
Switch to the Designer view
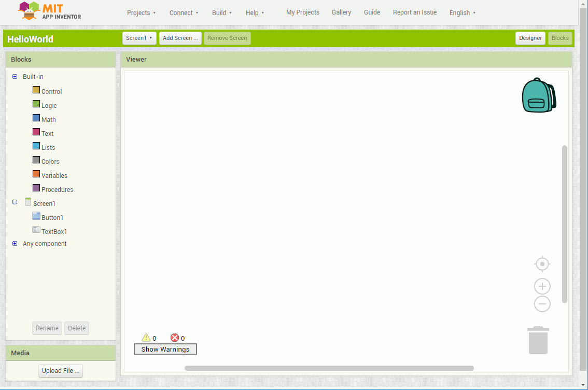coord(530,37)
